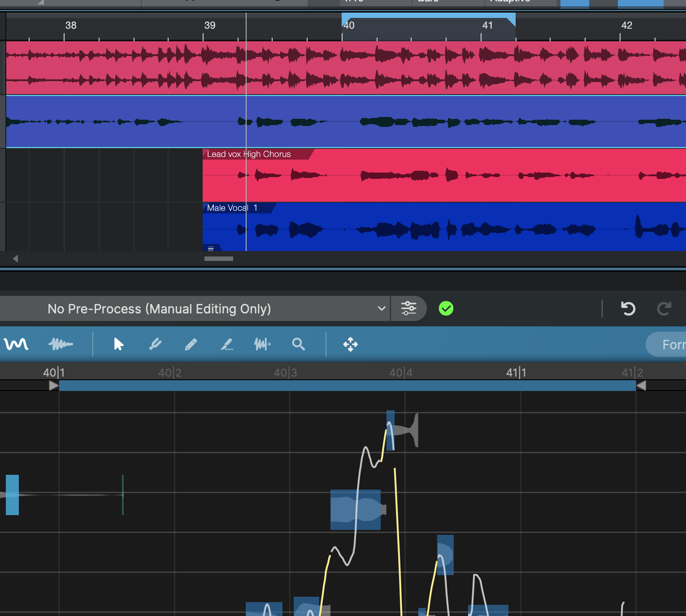
Task: Activate the Zoom magnifier tool
Action: coord(298,344)
